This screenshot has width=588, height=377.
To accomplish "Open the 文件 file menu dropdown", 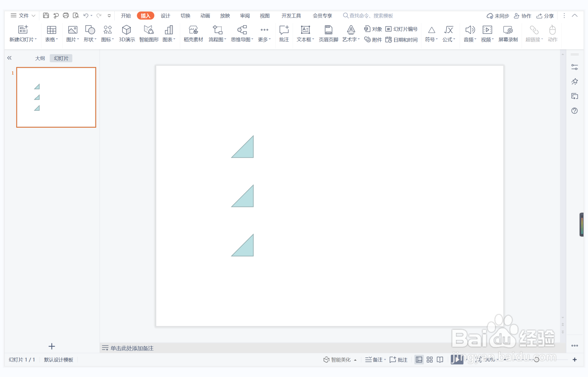I will click(23, 15).
